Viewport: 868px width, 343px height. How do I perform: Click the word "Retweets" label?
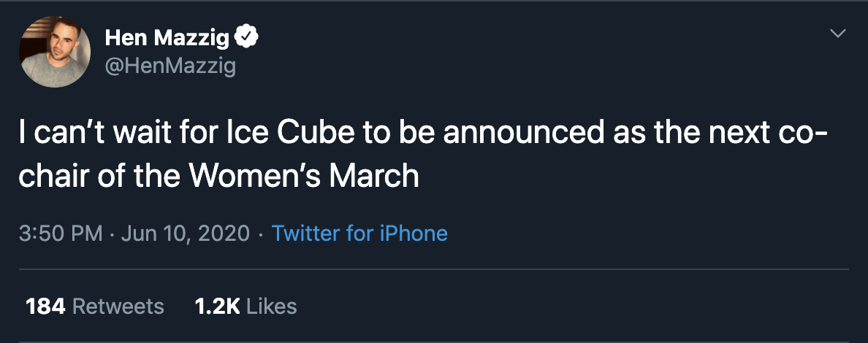(119, 306)
